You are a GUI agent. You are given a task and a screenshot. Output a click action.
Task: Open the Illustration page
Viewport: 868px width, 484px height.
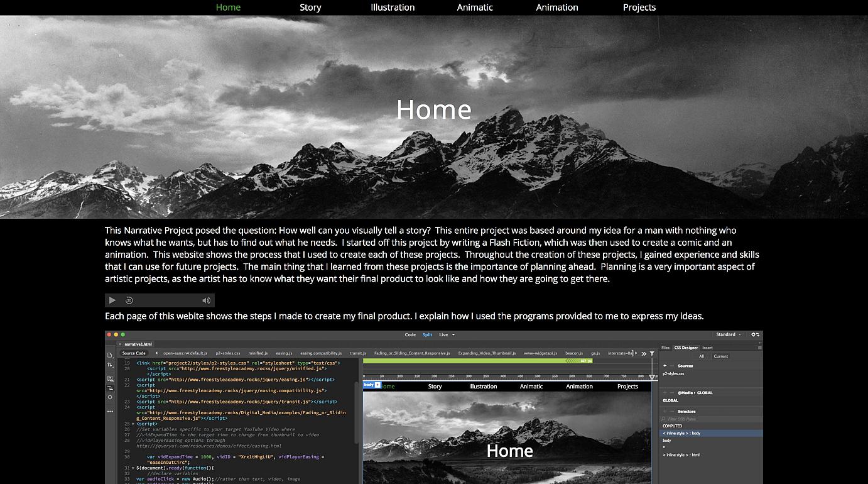tap(393, 8)
